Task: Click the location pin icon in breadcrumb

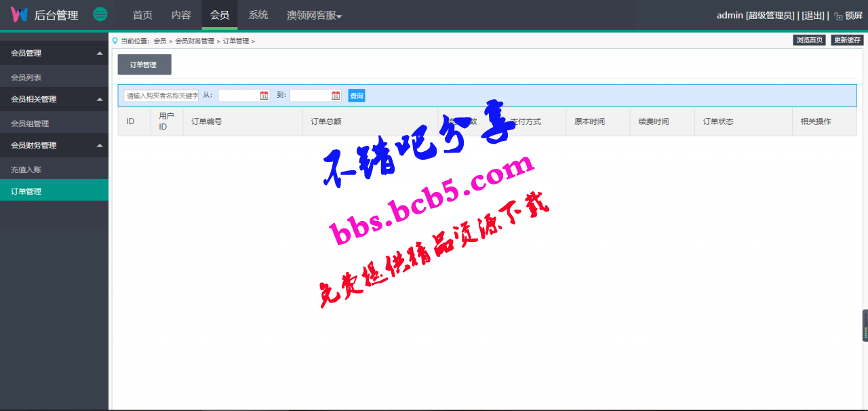Action: click(x=115, y=41)
